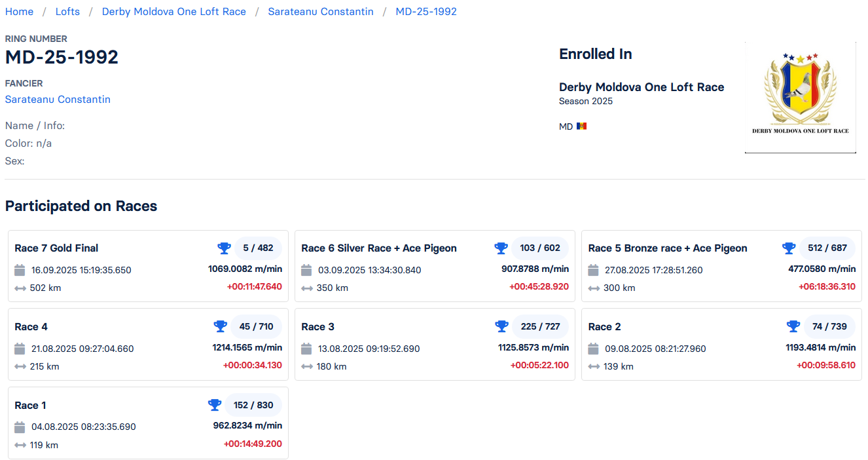Click the trophy icon on Race 6 Silver Race

point(501,248)
